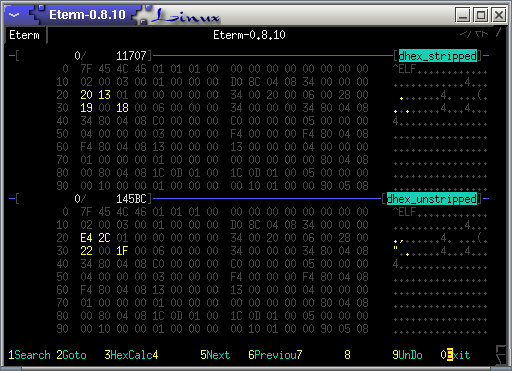Select highlighted byte E4 in unstripped pane
The width and height of the screenshot is (512, 371).
[86, 238]
